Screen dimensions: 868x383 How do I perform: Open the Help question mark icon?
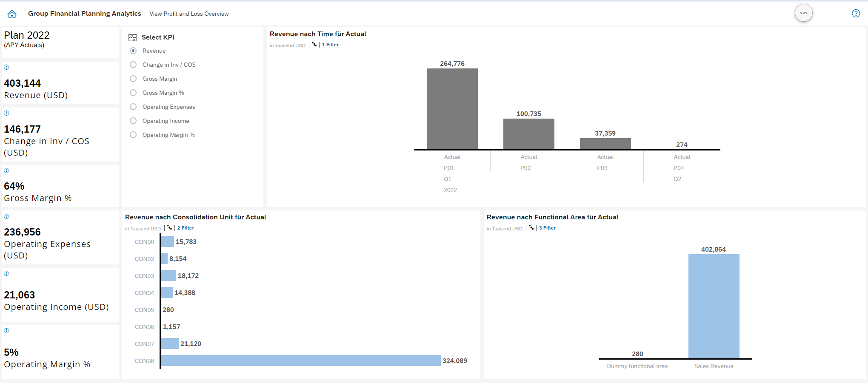[856, 13]
